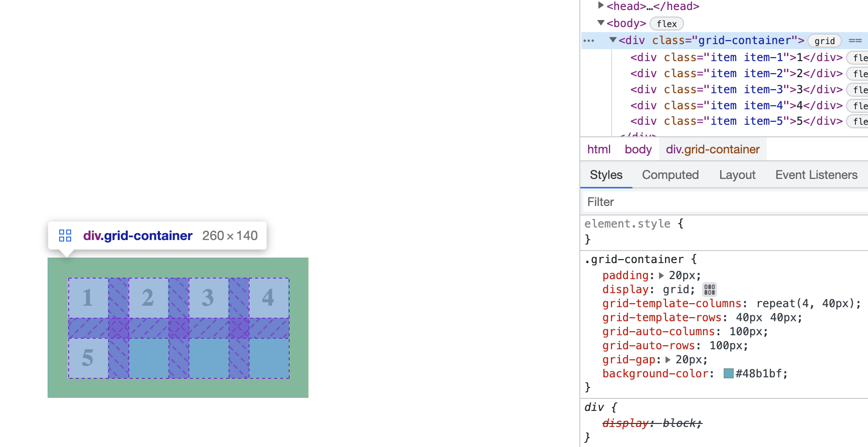Screen dimensions: 868x447
Task: Open the Event Listeners tab
Action: [816, 175]
